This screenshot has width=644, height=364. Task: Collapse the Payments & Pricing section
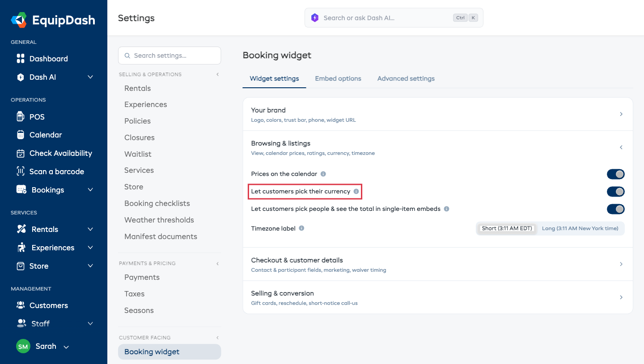(x=218, y=263)
